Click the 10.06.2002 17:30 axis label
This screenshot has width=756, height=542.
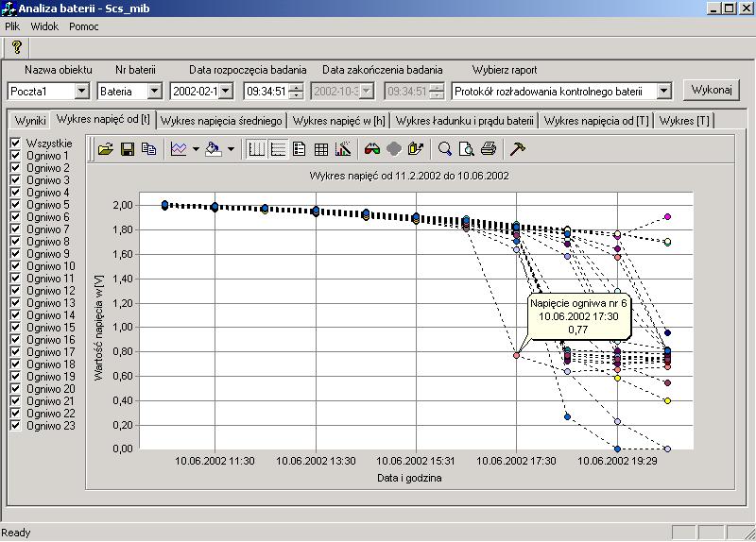click(516, 461)
